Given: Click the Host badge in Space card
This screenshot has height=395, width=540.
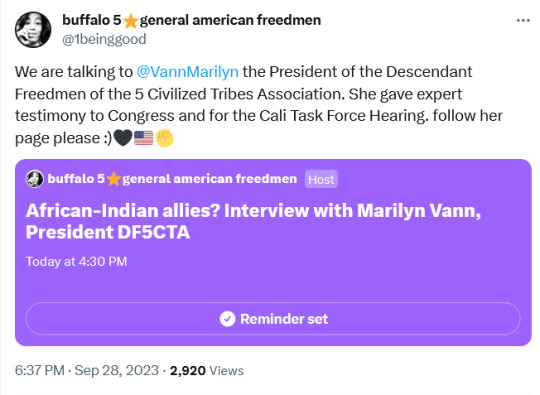Looking at the screenshot, I should (321, 179).
